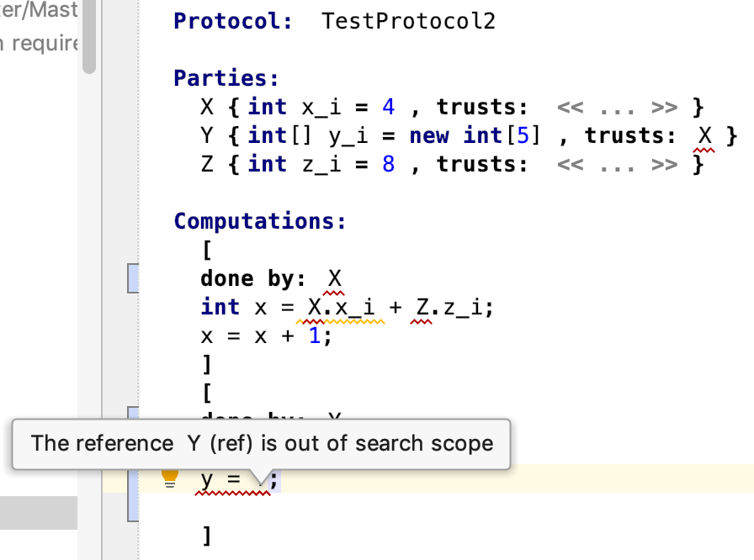Click the 'out of search scope' error tooltip

(x=261, y=443)
